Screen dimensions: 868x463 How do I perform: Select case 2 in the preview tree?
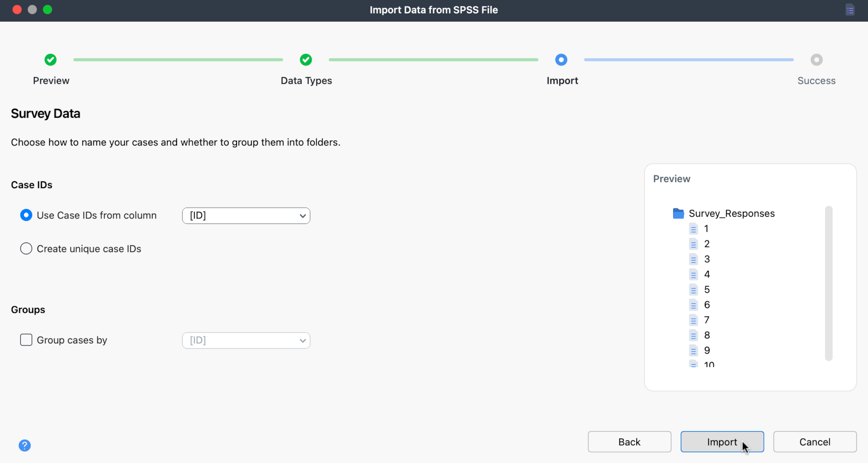(x=707, y=244)
